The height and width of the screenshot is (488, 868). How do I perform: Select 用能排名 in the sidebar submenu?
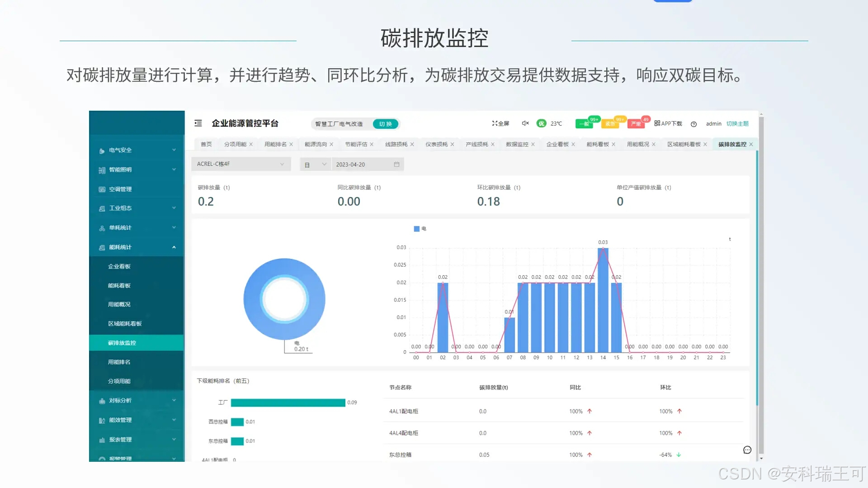119,362
